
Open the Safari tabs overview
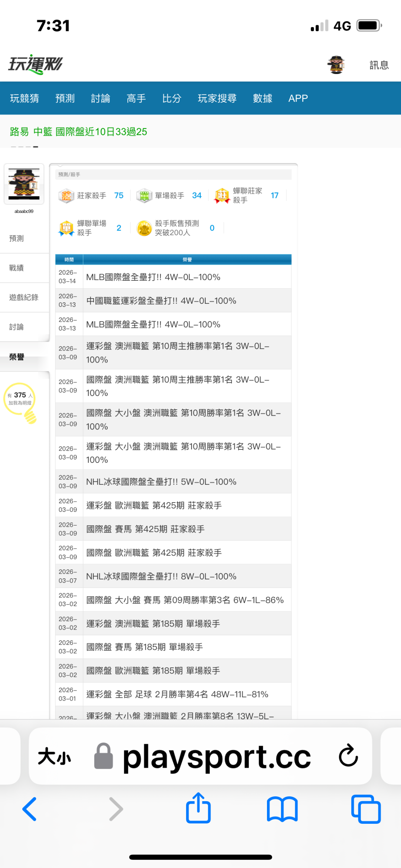pyautogui.click(x=366, y=809)
